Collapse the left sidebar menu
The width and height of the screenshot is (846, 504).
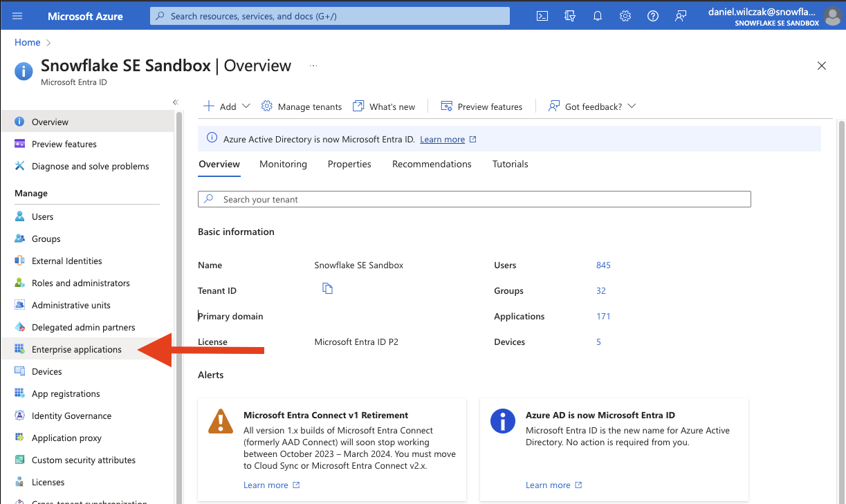pos(176,102)
